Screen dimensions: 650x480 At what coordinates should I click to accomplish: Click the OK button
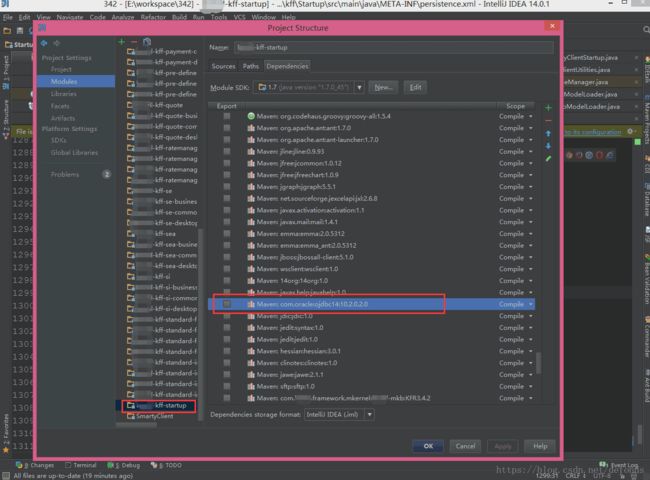428,446
